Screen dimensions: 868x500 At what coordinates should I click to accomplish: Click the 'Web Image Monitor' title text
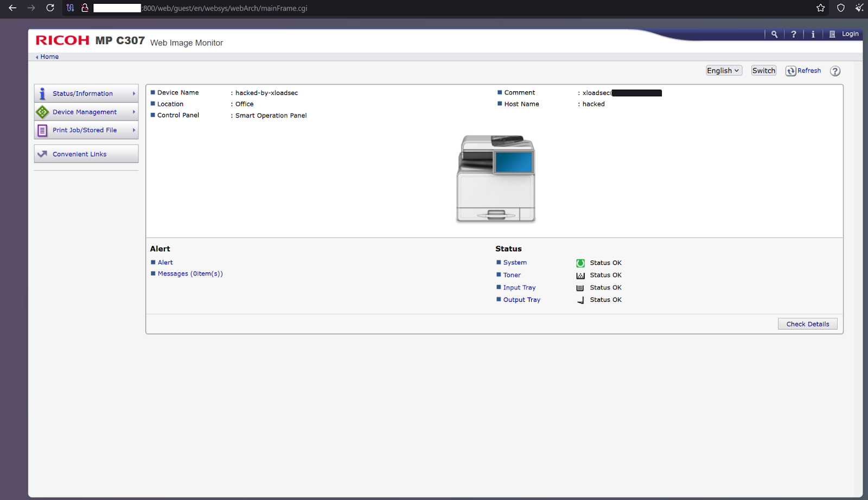(x=187, y=43)
